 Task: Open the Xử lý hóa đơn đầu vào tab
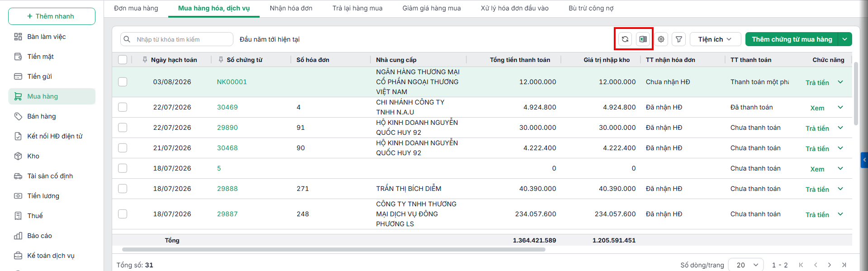515,8
